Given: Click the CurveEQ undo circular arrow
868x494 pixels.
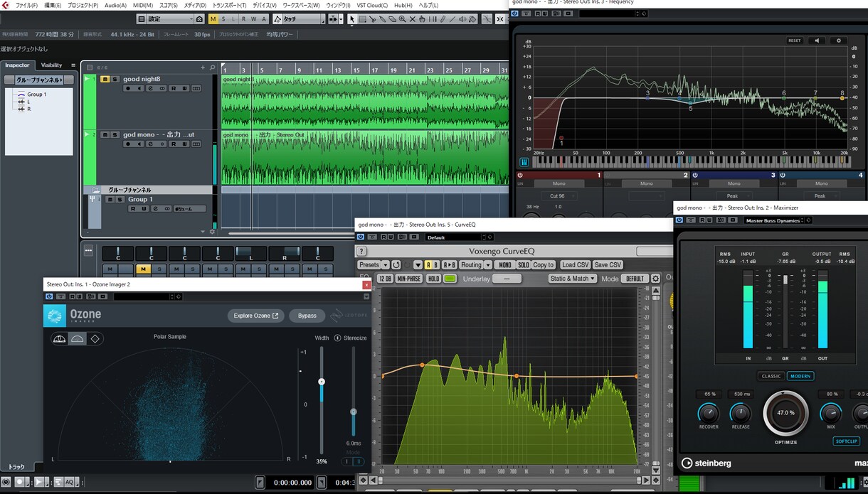Looking at the screenshot, I should pyautogui.click(x=396, y=265).
